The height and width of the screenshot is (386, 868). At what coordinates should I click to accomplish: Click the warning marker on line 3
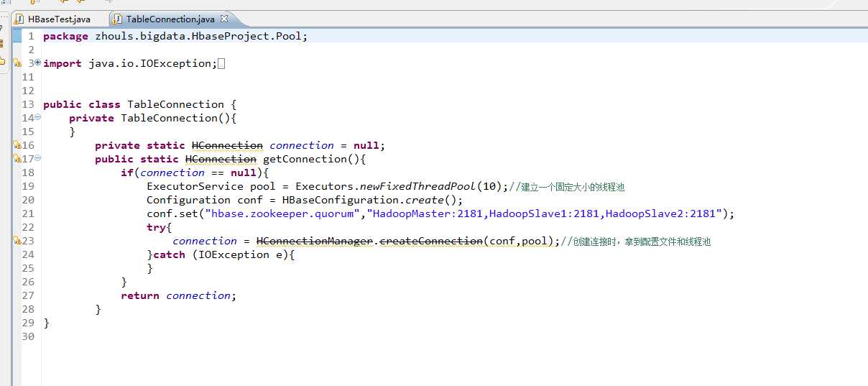pos(17,63)
